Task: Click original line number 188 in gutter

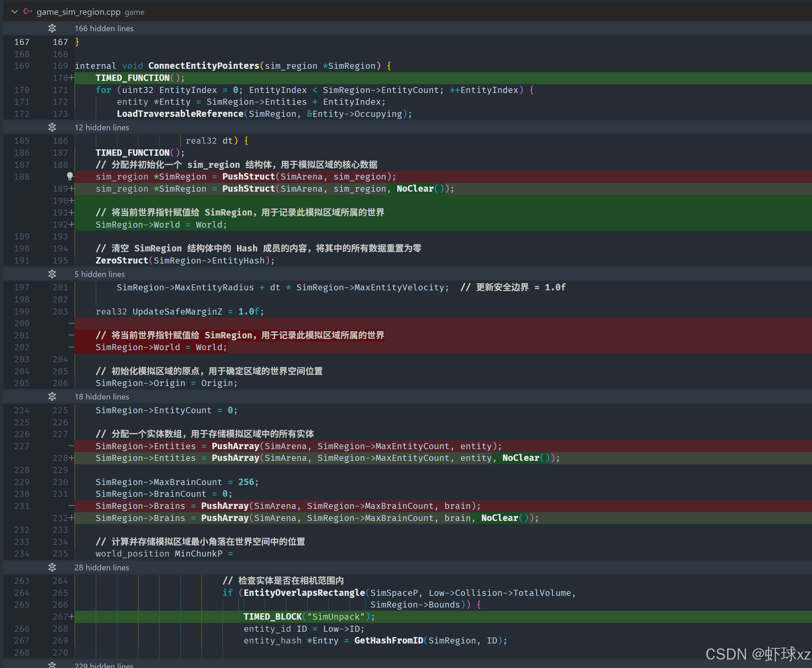Action: pos(21,177)
